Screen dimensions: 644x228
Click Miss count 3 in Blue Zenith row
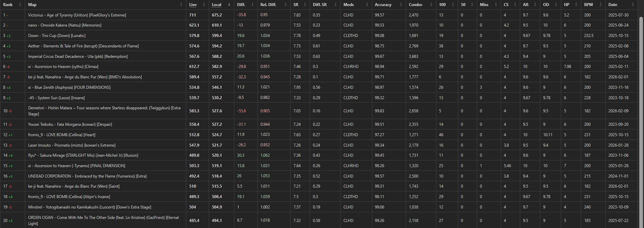[481, 87]
